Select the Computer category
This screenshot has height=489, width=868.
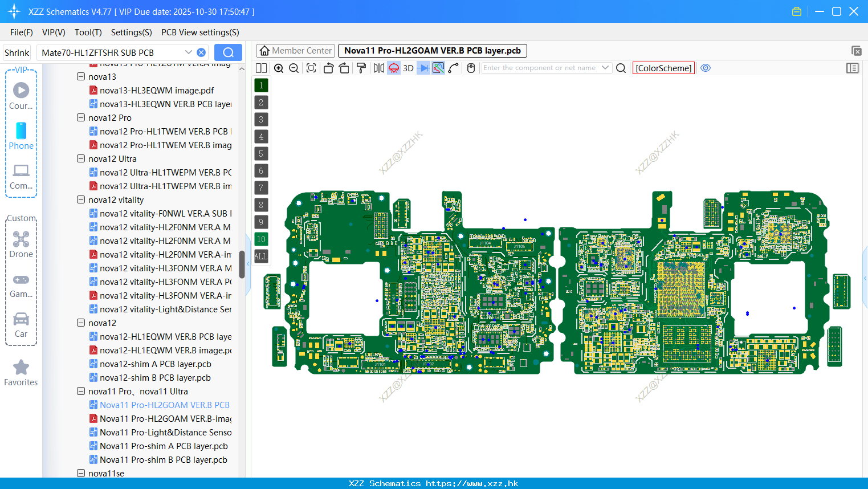(21, 176)
